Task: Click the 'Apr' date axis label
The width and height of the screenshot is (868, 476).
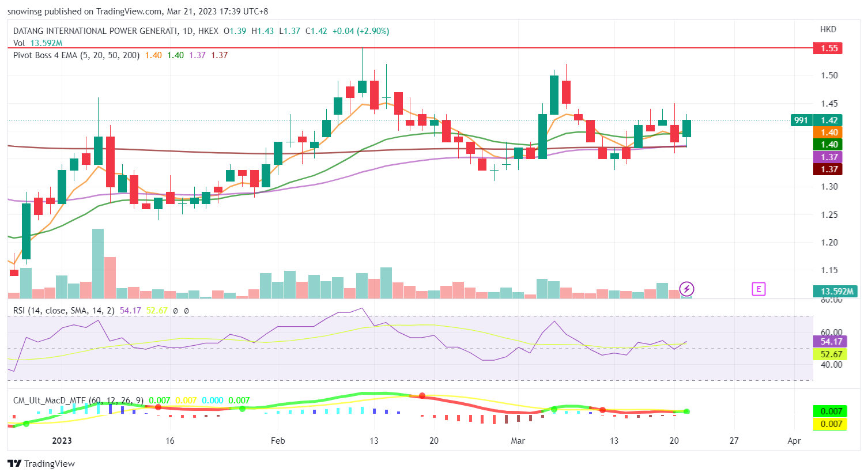Action: click(794, 441)
